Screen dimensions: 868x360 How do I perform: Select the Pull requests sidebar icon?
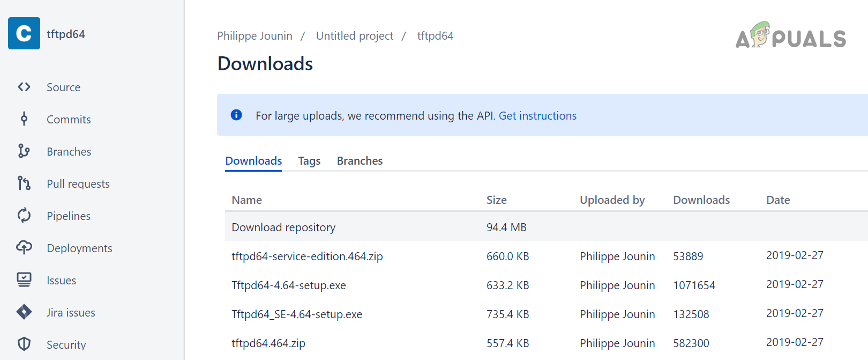pyautogui.click(x=24, y=183)
